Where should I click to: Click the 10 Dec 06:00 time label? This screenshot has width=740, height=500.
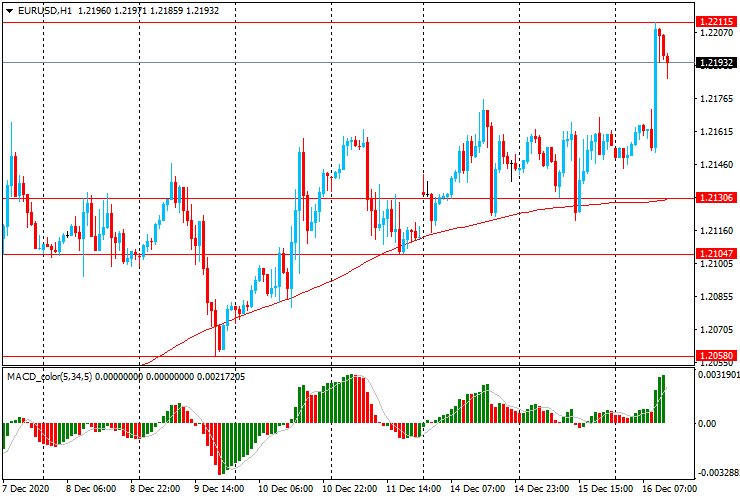point(285,488)
